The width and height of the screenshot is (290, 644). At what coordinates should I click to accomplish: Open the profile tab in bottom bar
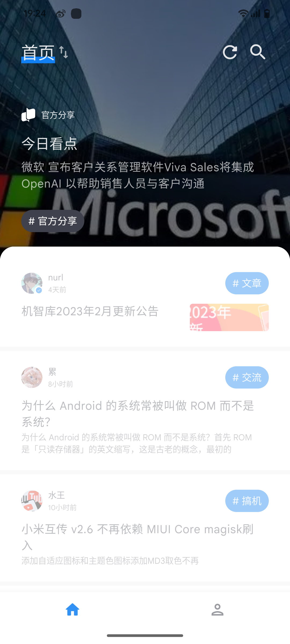(x=218, y=609)
